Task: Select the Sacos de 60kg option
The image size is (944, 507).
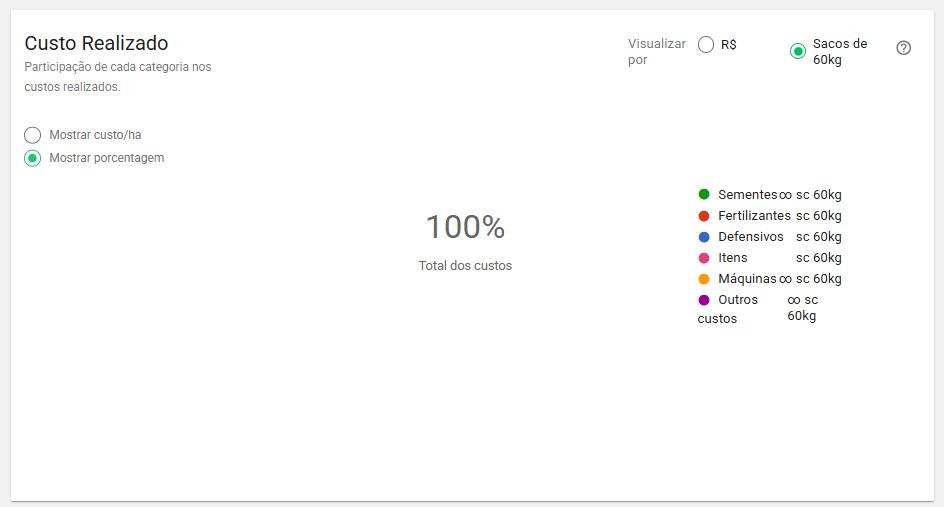Action: pos(798,51)
